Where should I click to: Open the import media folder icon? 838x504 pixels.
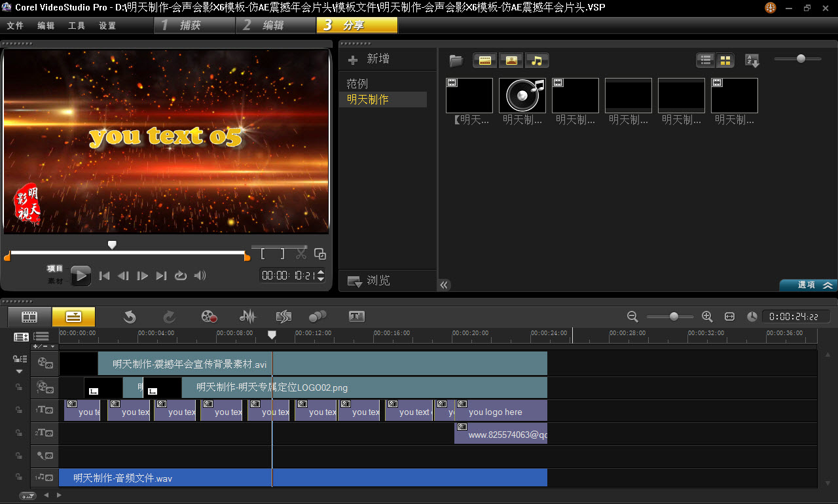coord(456,61)
